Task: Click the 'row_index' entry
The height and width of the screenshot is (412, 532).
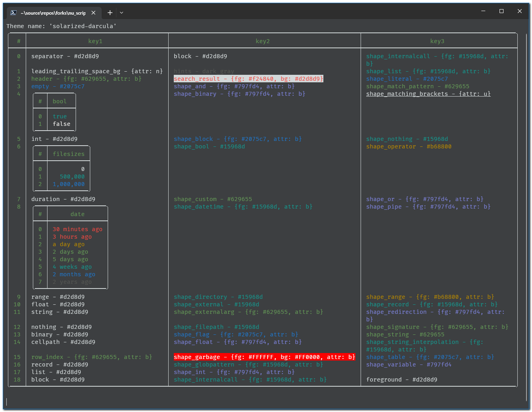Action: coord(92,357)
